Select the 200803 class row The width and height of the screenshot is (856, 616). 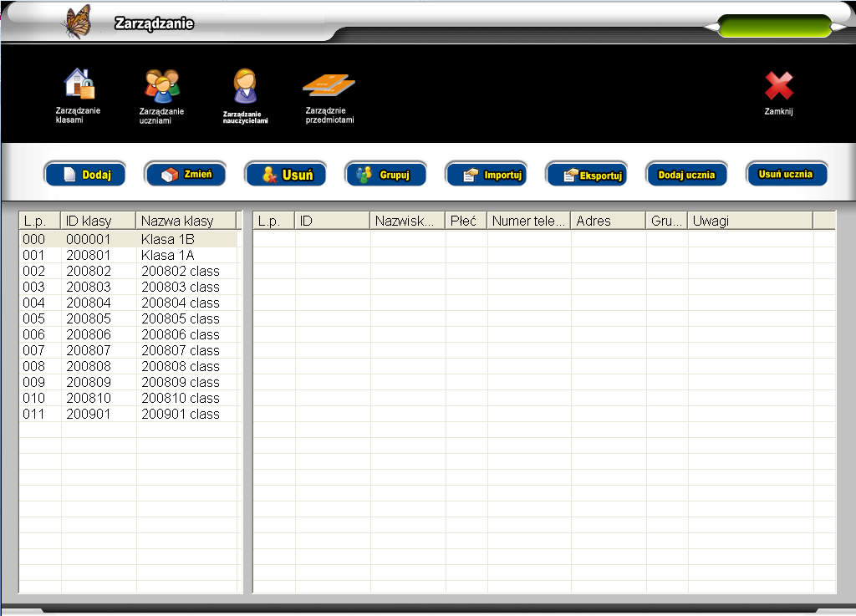130,287
